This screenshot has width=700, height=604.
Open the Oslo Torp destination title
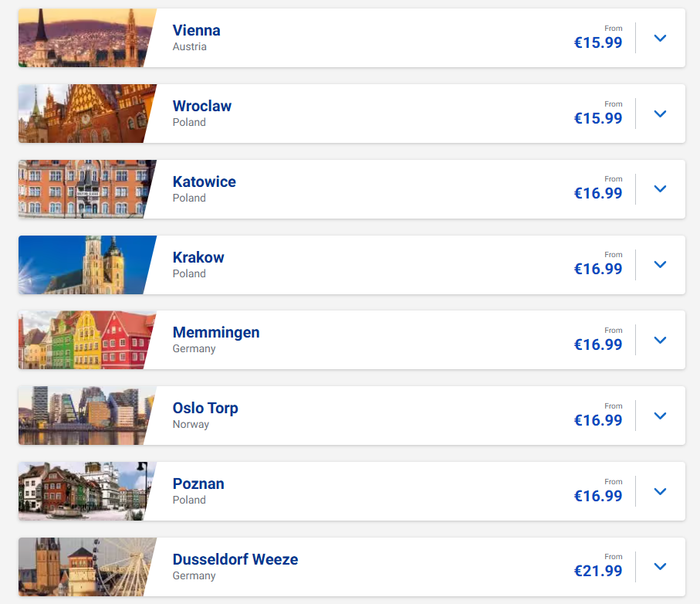pos(205,409)
